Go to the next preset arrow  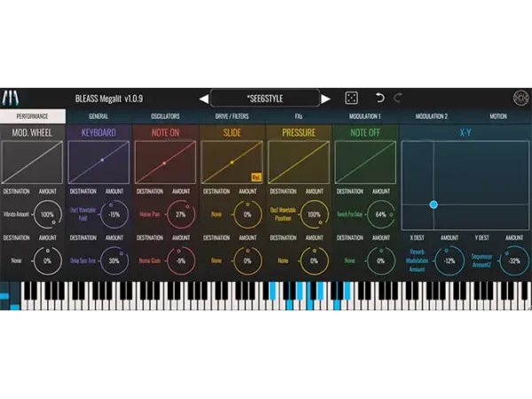325,98
